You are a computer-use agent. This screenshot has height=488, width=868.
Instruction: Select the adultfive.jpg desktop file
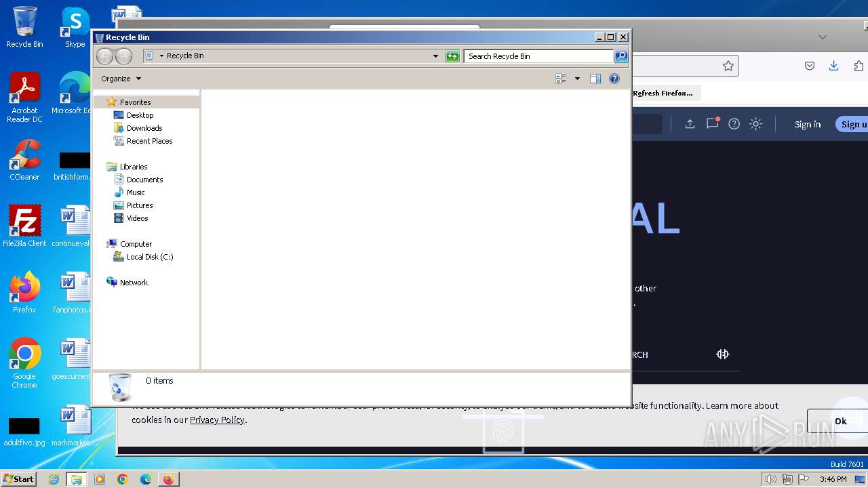tap(24, 431)
